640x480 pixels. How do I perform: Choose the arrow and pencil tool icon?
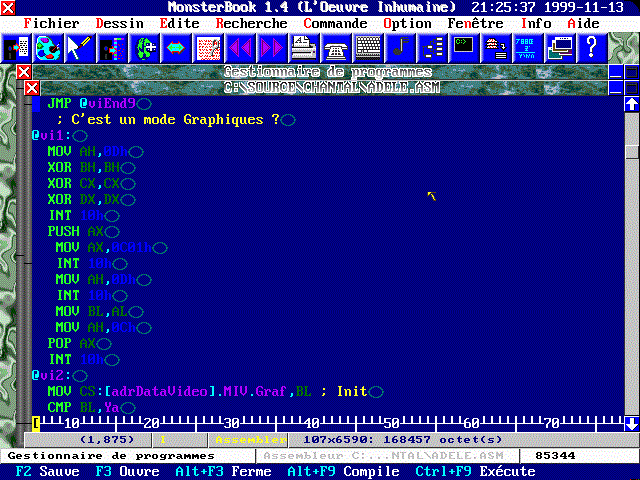pyautogui.click(x=80, y=48)
